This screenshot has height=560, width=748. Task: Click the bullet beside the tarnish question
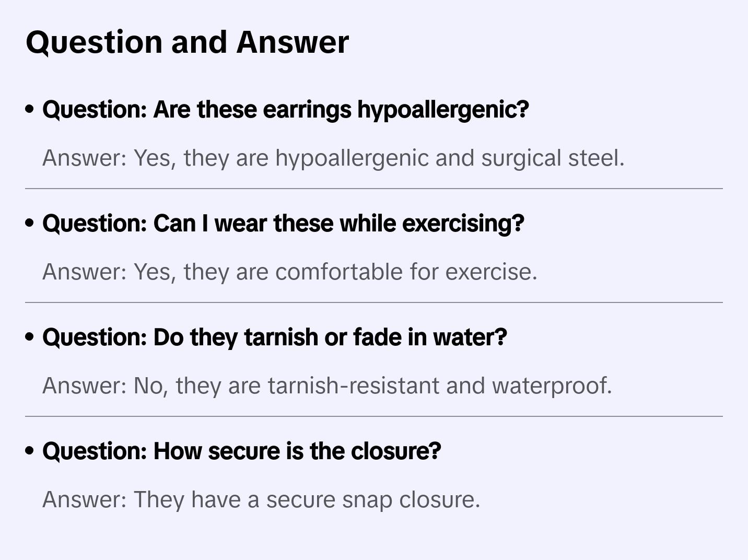(x=30, y=337)
